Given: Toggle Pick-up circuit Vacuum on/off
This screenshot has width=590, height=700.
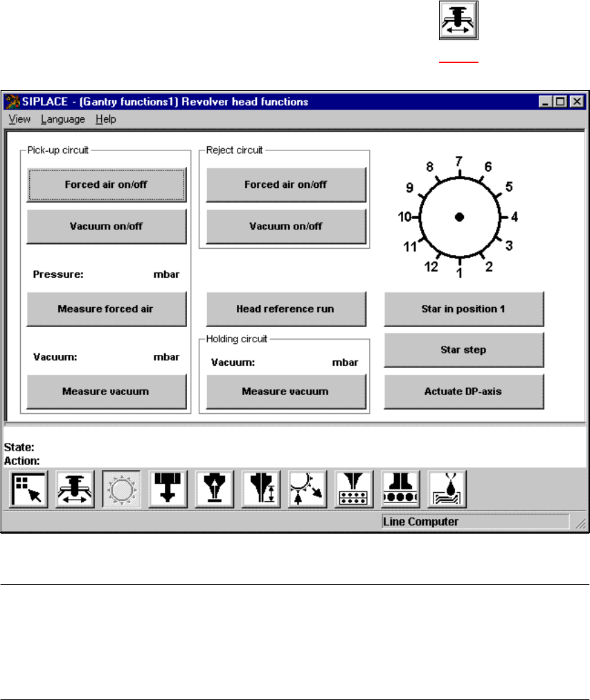Looking at the screenshot, I should pyautogui.click(x=107, y=227).
